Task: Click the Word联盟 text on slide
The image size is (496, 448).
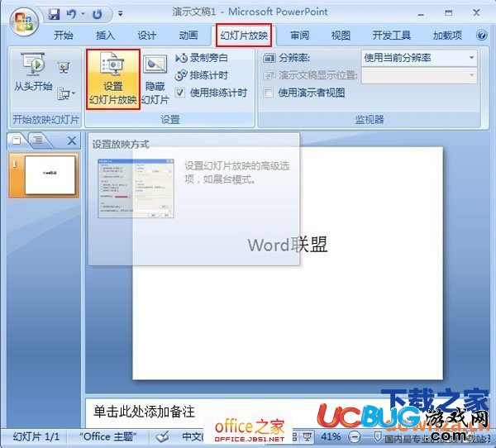Action: tap(287, 245)
